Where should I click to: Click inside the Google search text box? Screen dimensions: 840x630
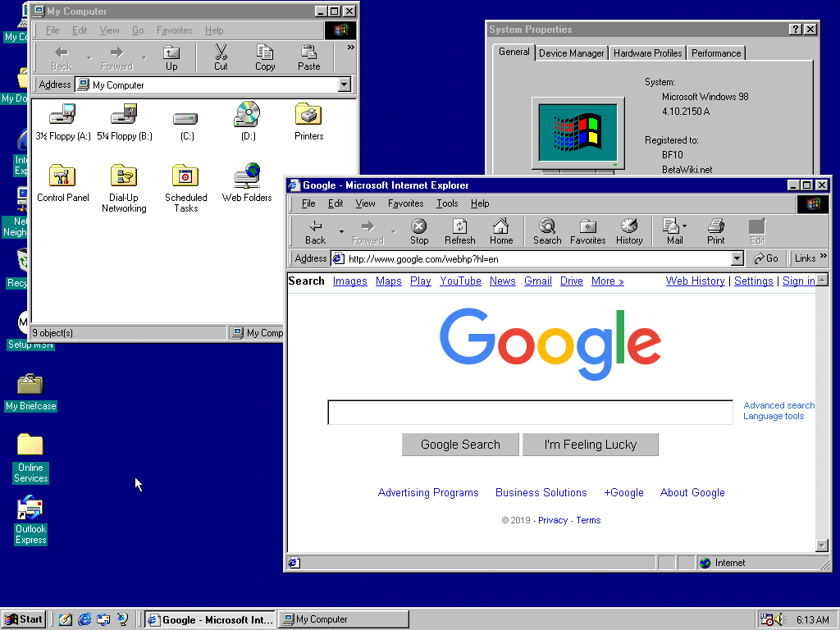530,413
